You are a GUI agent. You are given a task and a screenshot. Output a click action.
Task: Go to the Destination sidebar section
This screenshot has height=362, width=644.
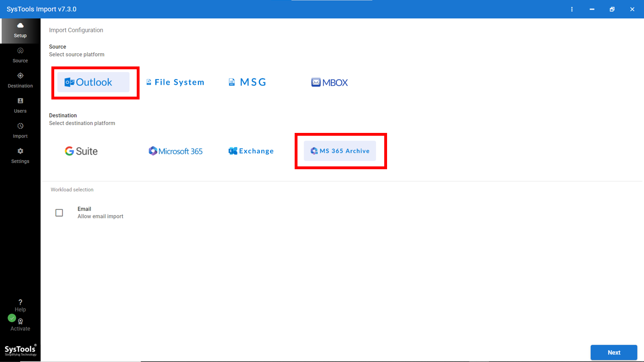tap(20, 80)
